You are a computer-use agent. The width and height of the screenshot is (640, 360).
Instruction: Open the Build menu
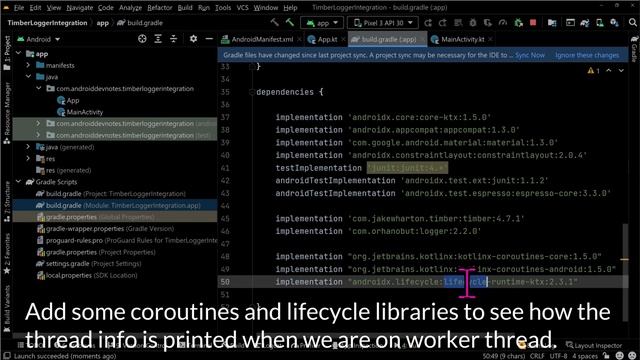click(185, 7)
